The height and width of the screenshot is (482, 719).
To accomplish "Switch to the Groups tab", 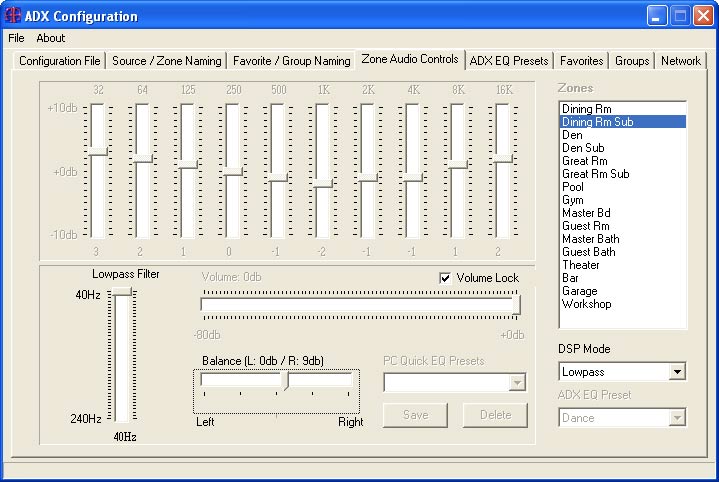I will pyautogui.click(x=632, y=61).
